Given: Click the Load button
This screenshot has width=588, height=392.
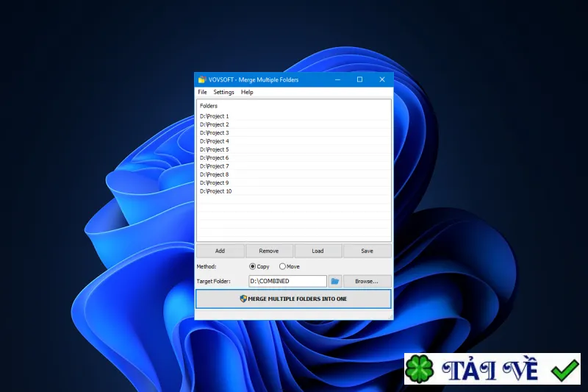Looking at the screenshot, I should coord(318,251).
